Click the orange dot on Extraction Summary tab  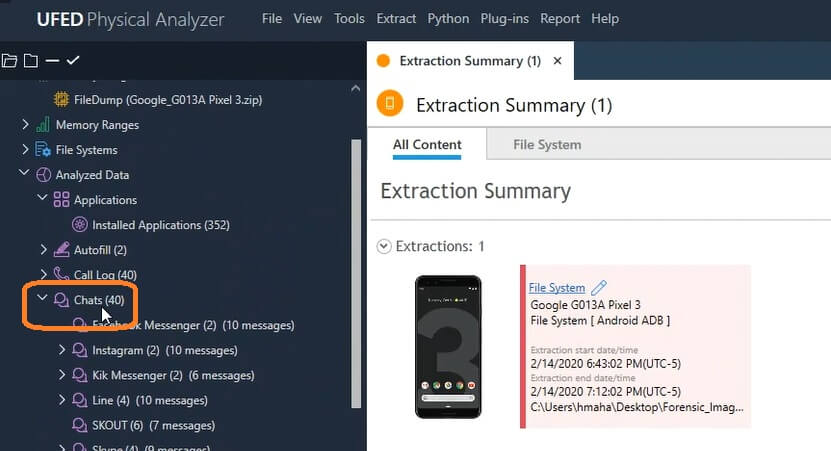[383, 61]
